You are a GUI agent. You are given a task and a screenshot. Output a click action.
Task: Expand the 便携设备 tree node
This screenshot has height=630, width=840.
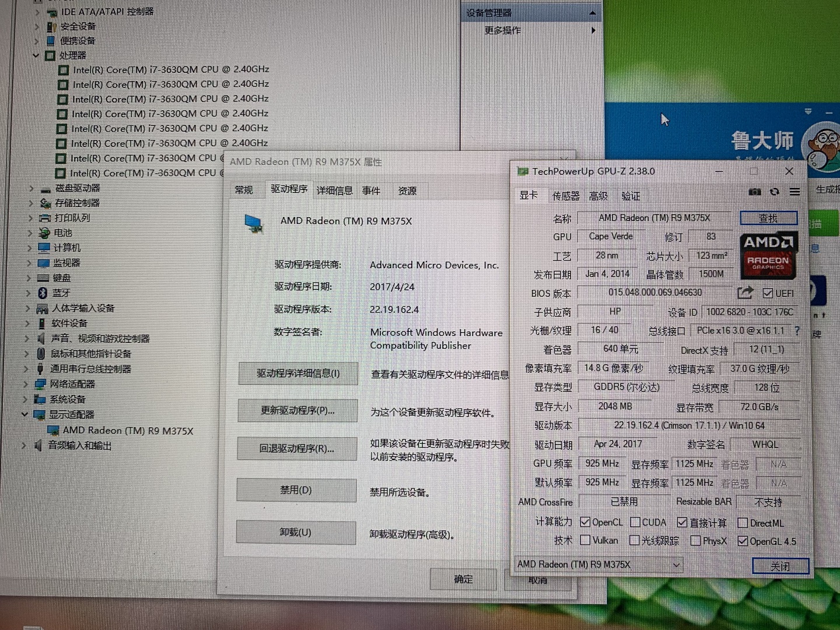click(x=36, y=41)
